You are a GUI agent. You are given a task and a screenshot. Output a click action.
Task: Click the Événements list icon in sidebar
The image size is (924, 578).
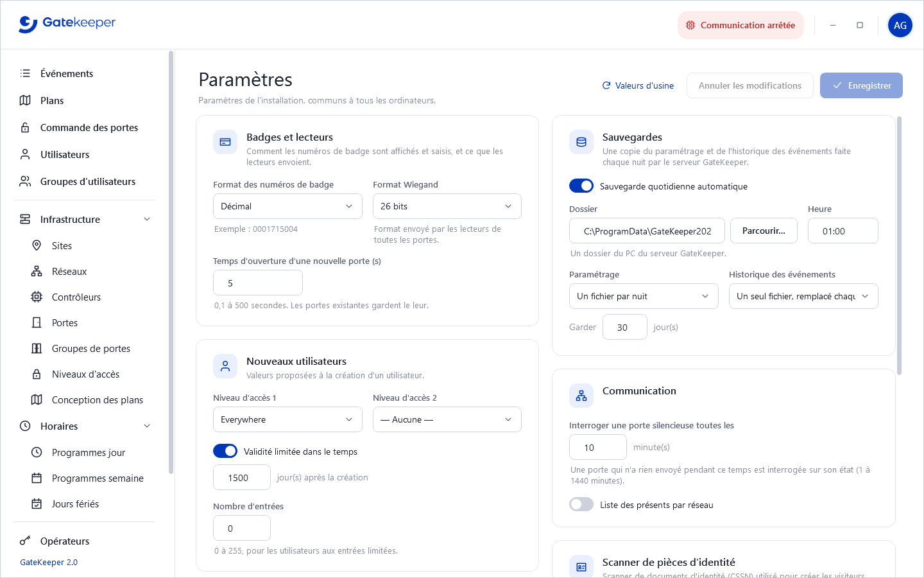[x=25, y=73]
